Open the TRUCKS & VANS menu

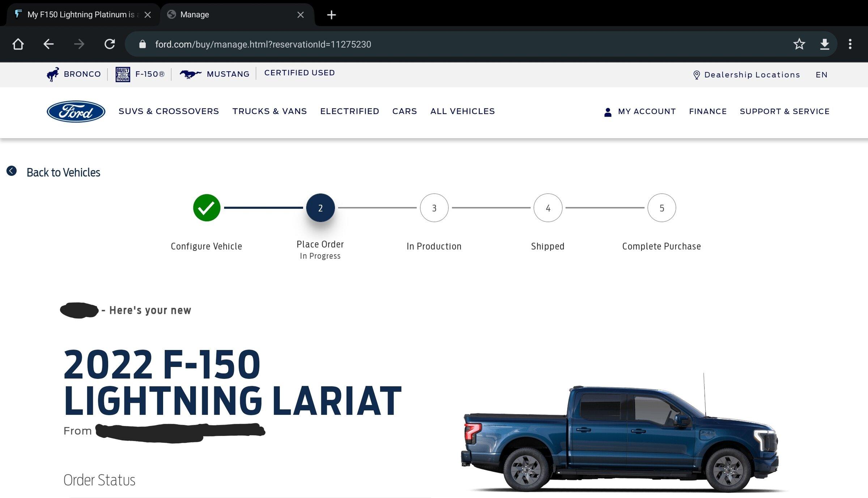point(269,111)
